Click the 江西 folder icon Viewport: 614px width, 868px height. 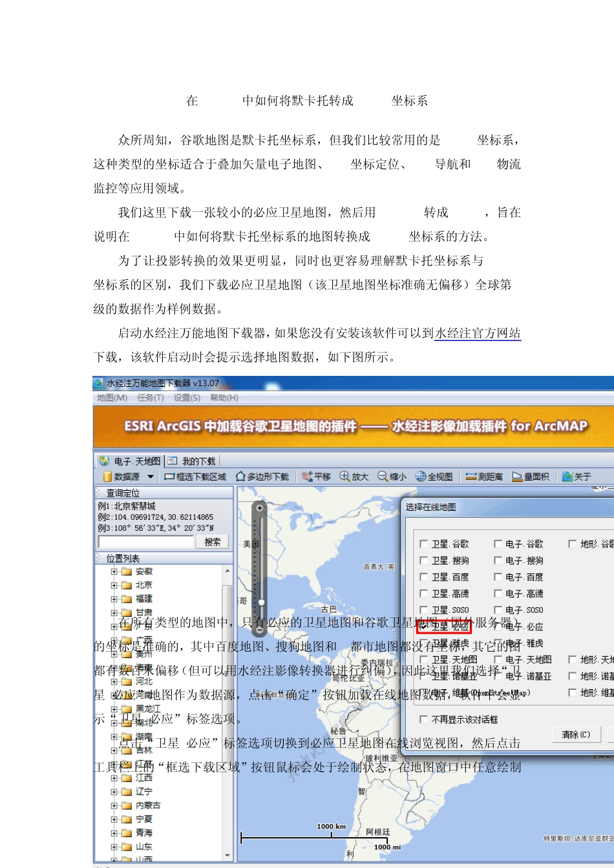(x=127, y=778)
